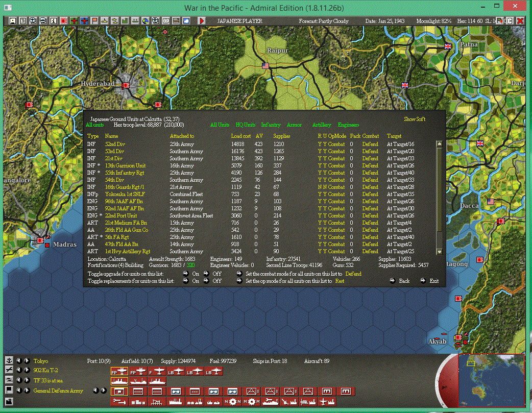Open the 53rd Div unit
This screenshot has width=532, height=413.
click(x=114, y=151)
